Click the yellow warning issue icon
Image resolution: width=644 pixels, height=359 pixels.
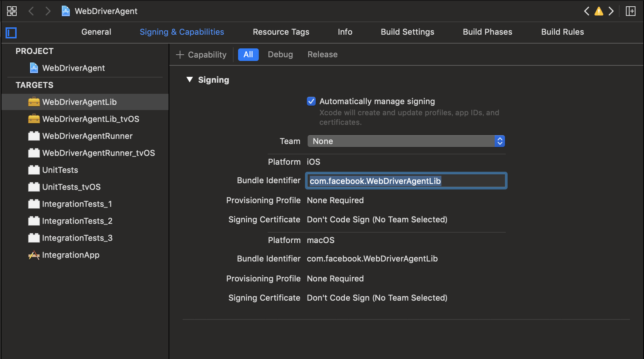coord(599,11)
